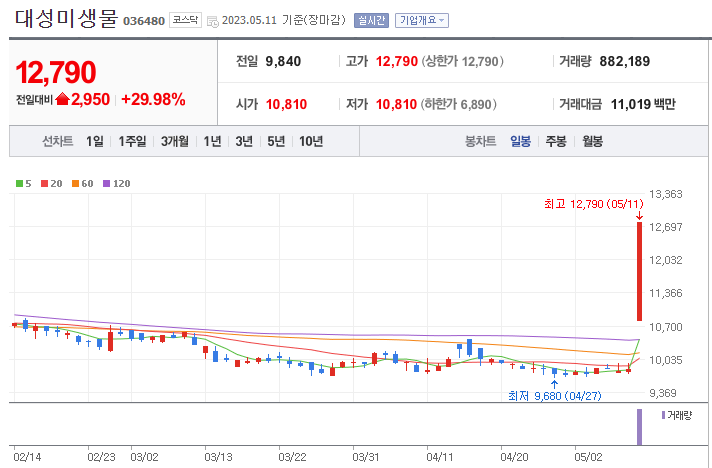Switch to 주봉 weekly candle chart
712x468 pixels.
(556, 142)
